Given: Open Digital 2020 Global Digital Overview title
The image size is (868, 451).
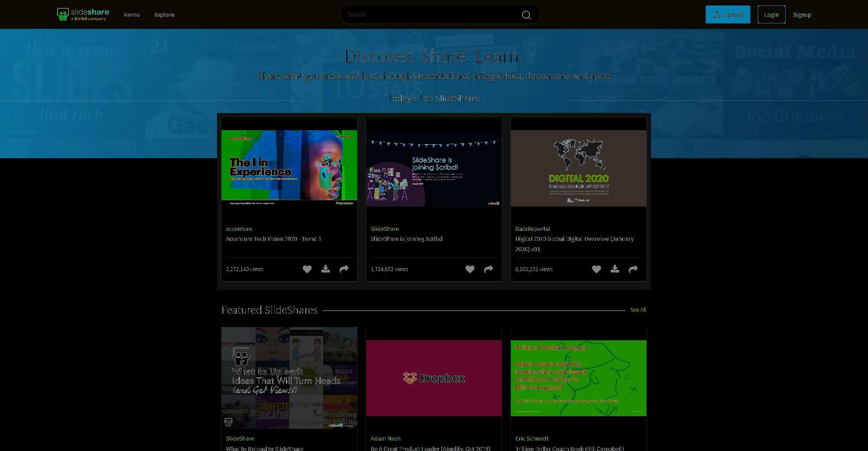Looking at the screenshot, I should click(x=575, y=244).
